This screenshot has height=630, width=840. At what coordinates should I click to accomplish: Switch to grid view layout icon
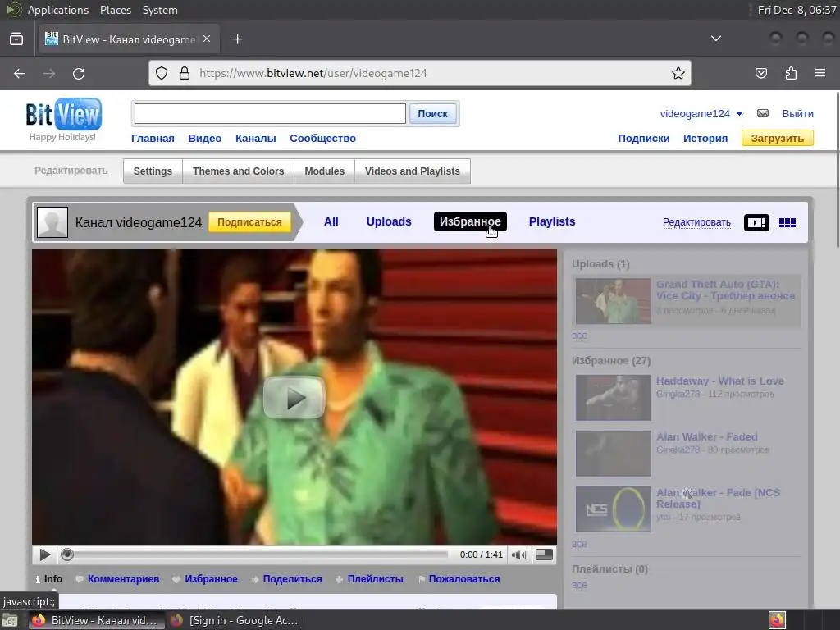(x=787, y=222)
